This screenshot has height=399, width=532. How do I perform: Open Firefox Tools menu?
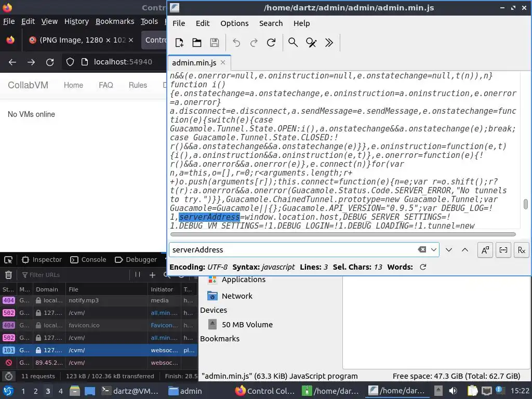pyautogui.click(x=149, y=21)
